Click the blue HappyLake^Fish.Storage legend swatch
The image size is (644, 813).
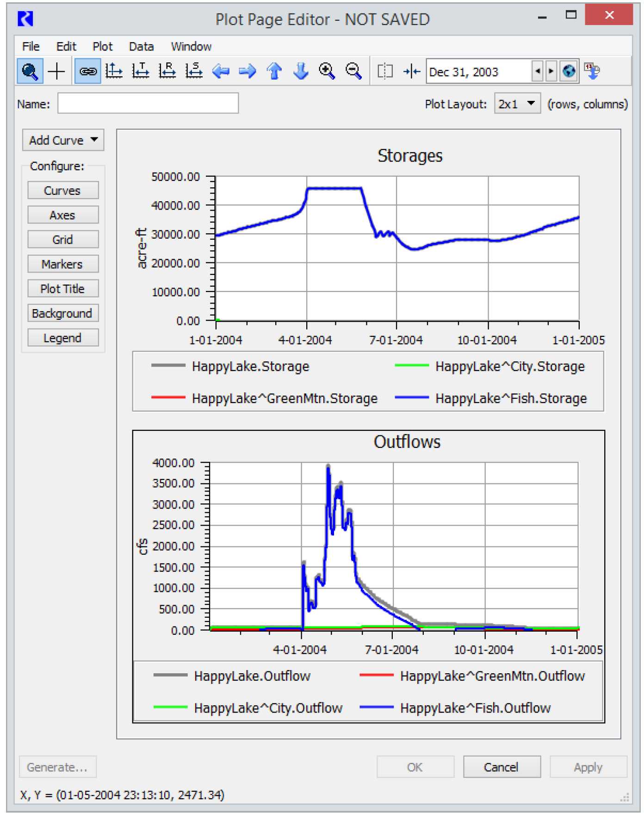[x=412, y=398]
